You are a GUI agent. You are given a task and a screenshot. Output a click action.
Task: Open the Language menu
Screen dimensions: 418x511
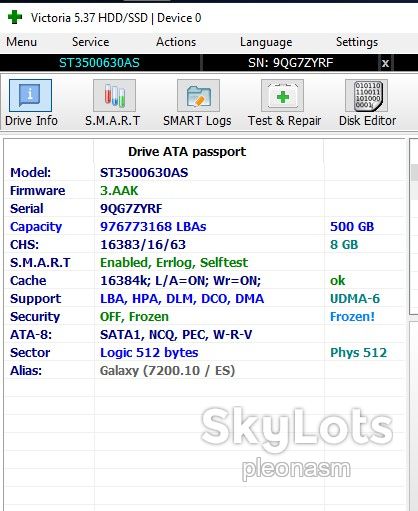266,42
